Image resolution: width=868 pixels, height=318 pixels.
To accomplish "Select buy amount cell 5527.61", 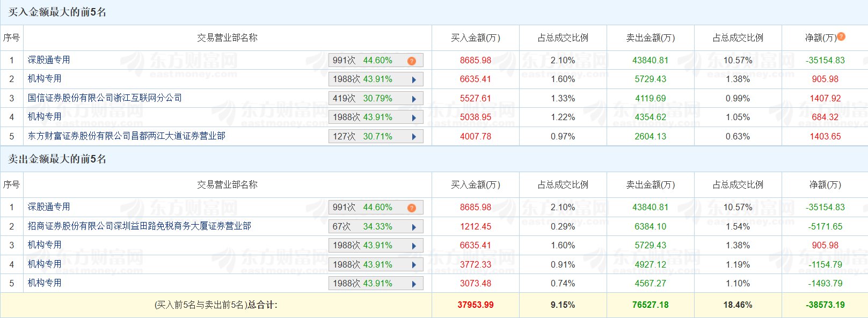I will pos(476,98).
